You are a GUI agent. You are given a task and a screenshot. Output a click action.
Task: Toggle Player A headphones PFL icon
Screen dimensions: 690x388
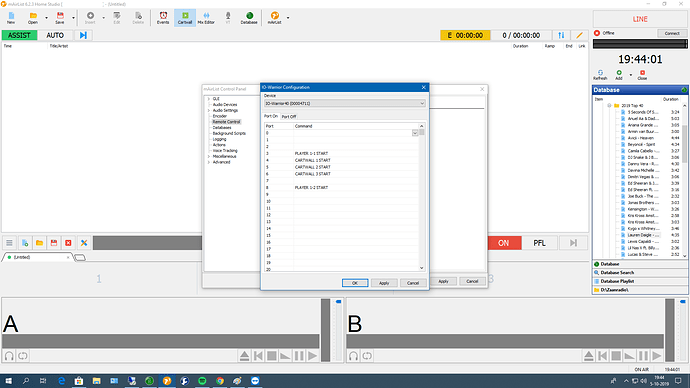(x=9, y=356)
